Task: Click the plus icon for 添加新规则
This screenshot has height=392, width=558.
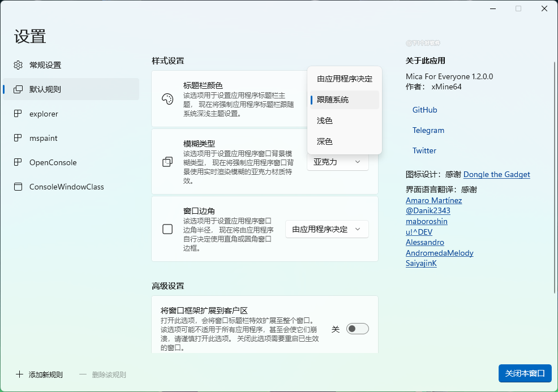Action: tap(20, 374)
